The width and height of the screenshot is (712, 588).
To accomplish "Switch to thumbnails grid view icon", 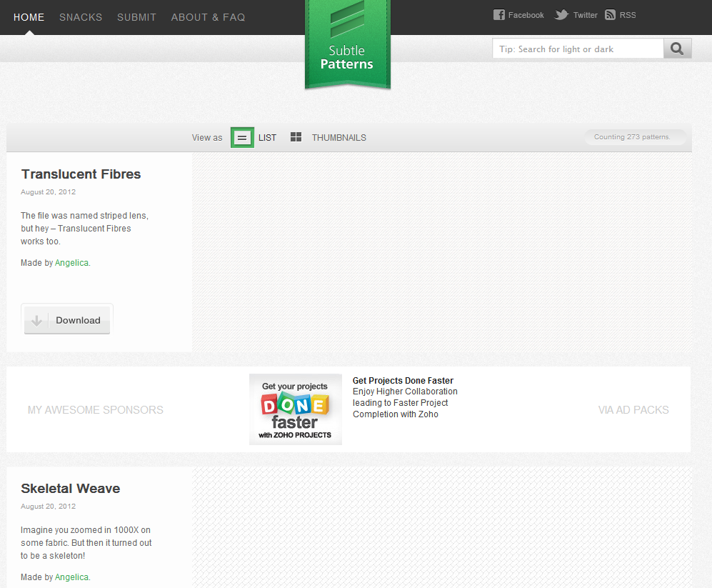I will (x=296, y=137).
